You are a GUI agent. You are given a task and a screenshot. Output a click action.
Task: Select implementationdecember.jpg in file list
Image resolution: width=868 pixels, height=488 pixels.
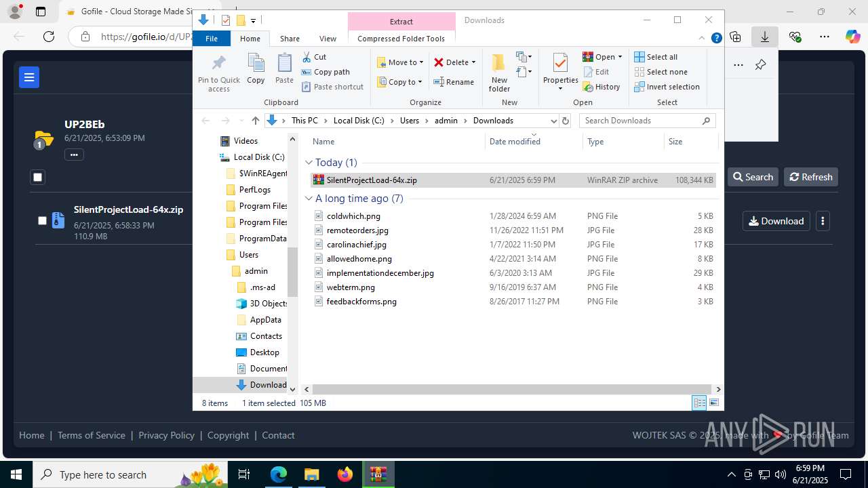coord(380,273)
